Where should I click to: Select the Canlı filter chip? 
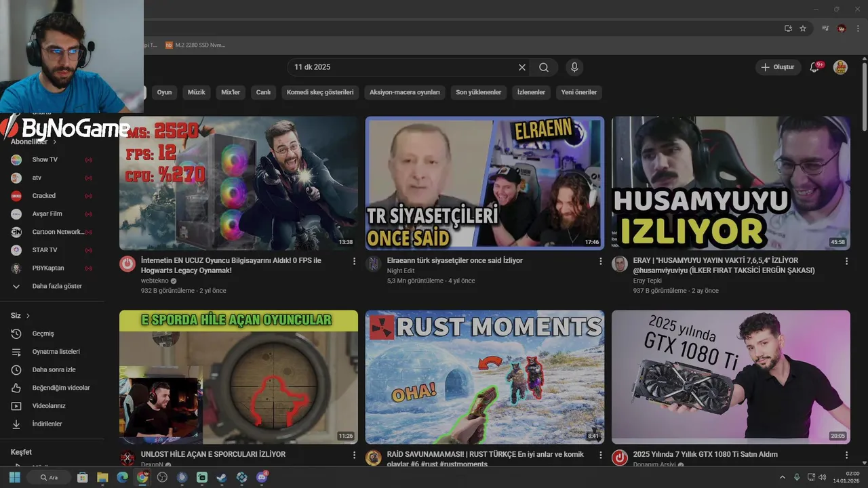[263, 92]
